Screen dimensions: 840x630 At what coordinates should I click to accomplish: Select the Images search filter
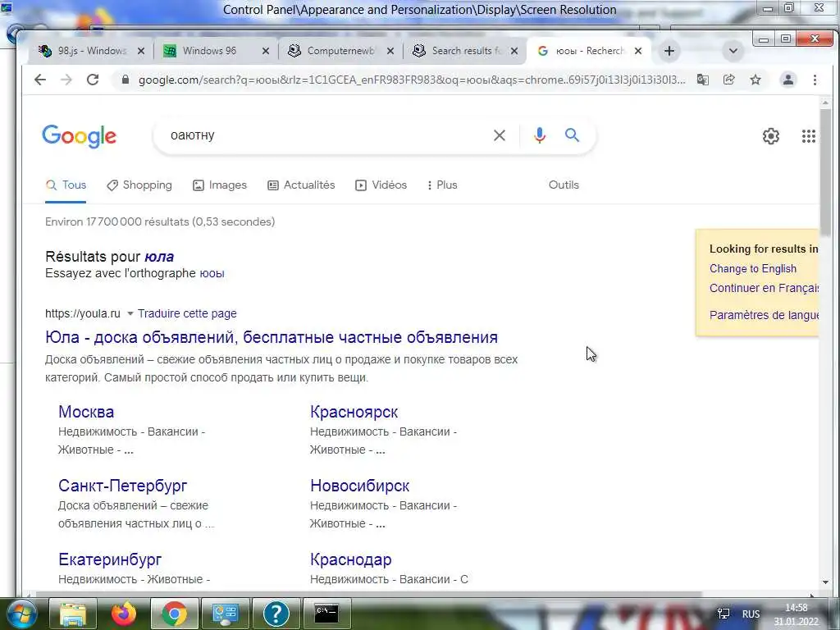(220, 185)
